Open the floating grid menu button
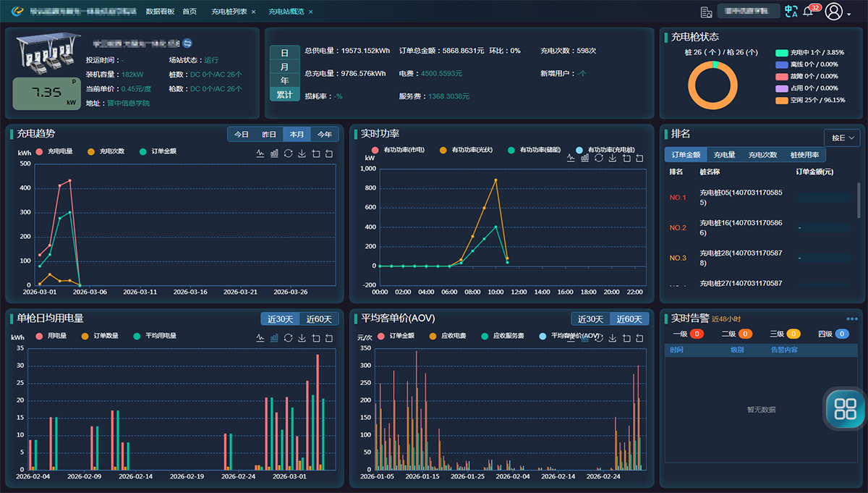Image resolution: width=868 pixels, height=493 pixels. coord(845,409)
